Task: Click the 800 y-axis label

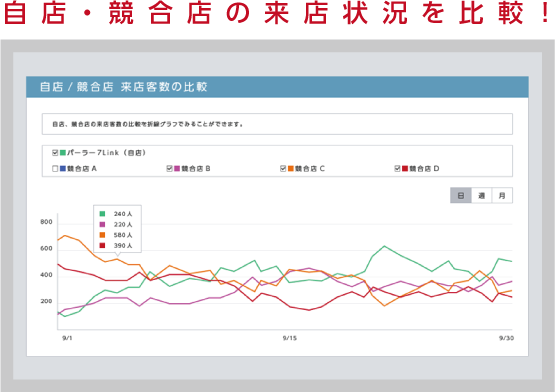Action: click(46, 222)
